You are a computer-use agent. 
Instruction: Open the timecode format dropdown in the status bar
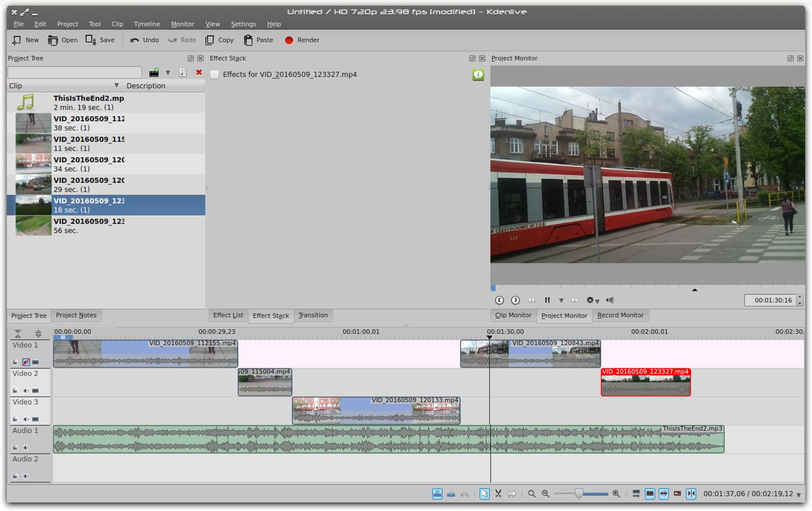[x=799, y=495]
